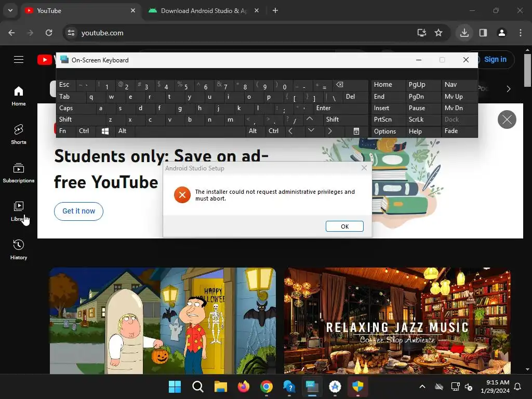Viewport: 532px width, 399px height.
Task: Open YouTube hamburger guide menu
Action: click(x=19, y=60)
